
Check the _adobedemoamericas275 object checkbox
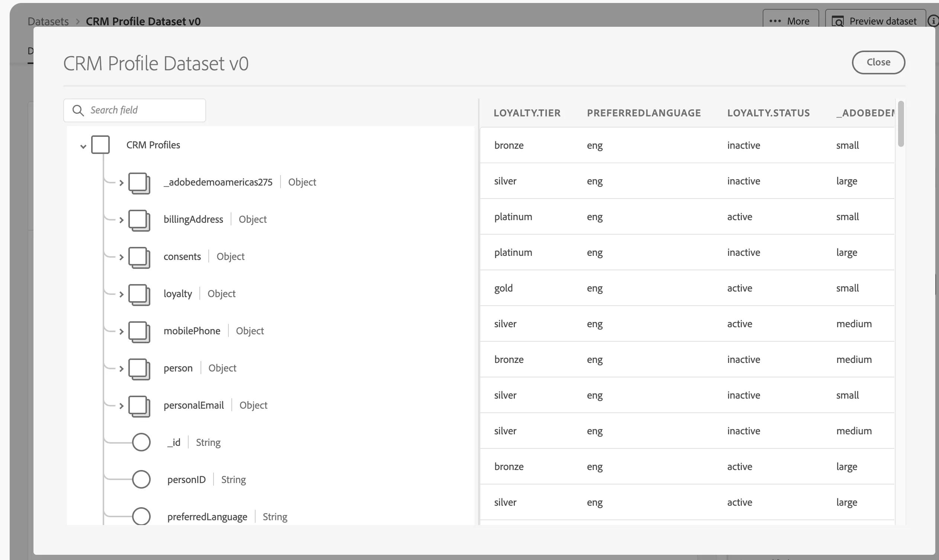139,183
